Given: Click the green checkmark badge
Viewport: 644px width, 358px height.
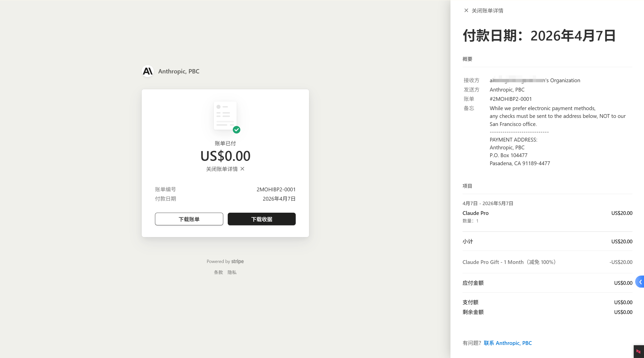Looking at the screenshot, I should [237, 130].
